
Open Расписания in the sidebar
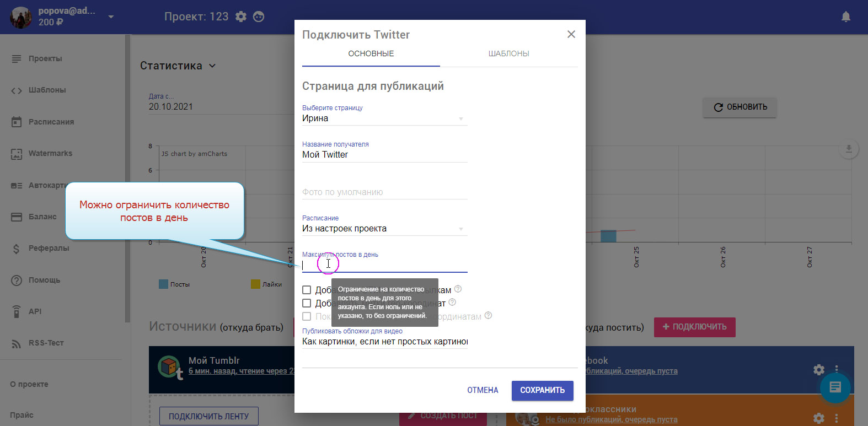pos(51,122)
